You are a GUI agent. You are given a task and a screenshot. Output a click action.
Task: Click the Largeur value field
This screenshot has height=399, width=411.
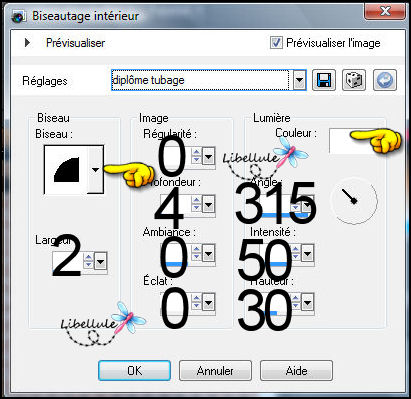click(x=68, y=261)
